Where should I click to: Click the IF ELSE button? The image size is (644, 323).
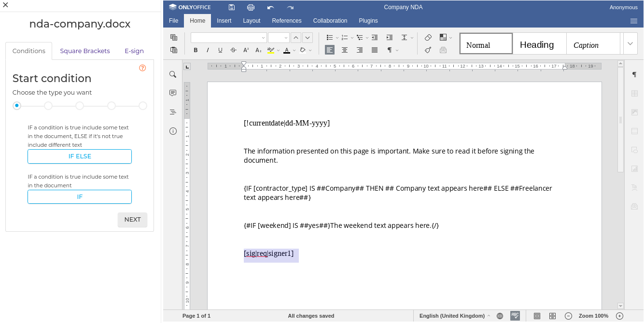(x=79, y=156)
